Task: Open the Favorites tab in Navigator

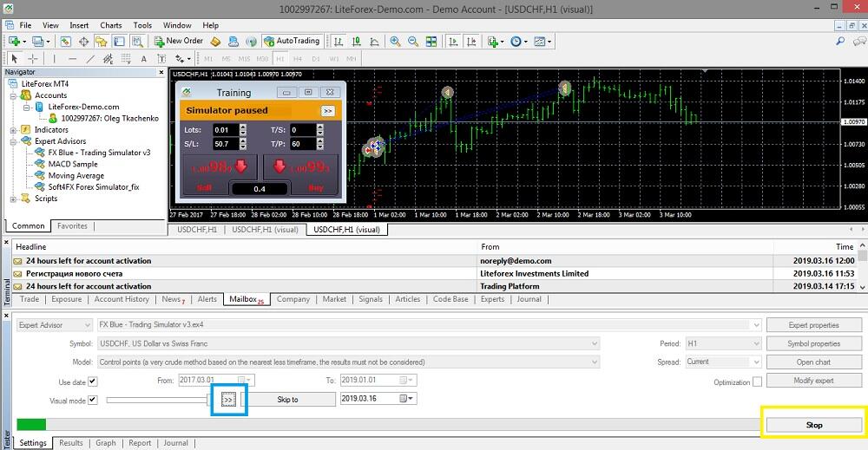Action: (x=72, y=226)
